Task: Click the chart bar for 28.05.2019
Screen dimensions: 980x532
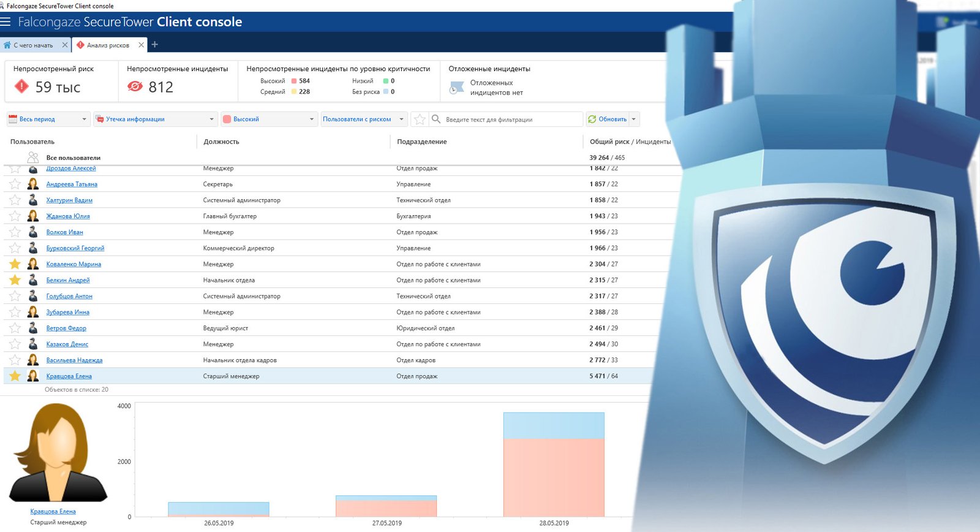Action: tap(554, 465)
